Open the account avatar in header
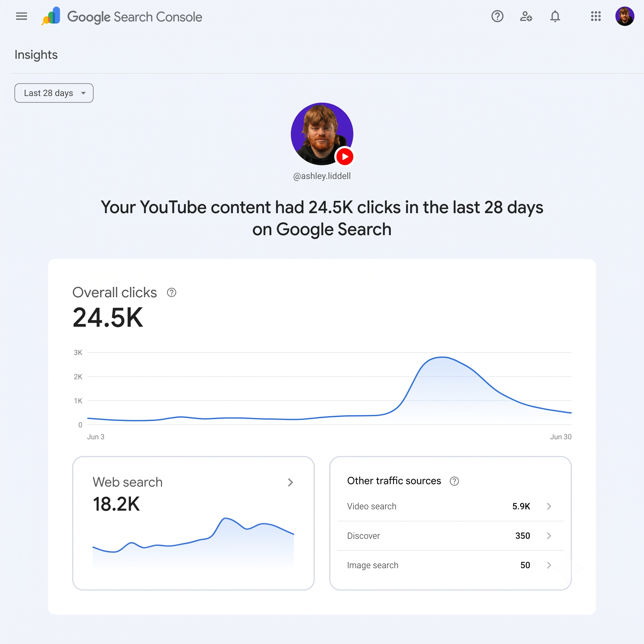644x644 pixels. click(x=625, y=16)
